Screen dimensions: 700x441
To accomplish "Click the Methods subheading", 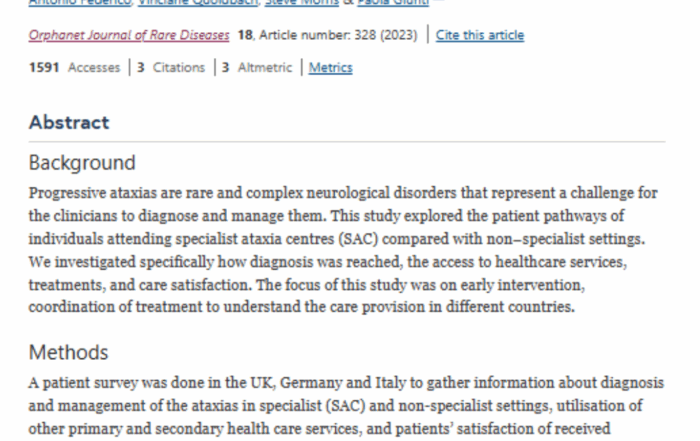I will [68, 353].
